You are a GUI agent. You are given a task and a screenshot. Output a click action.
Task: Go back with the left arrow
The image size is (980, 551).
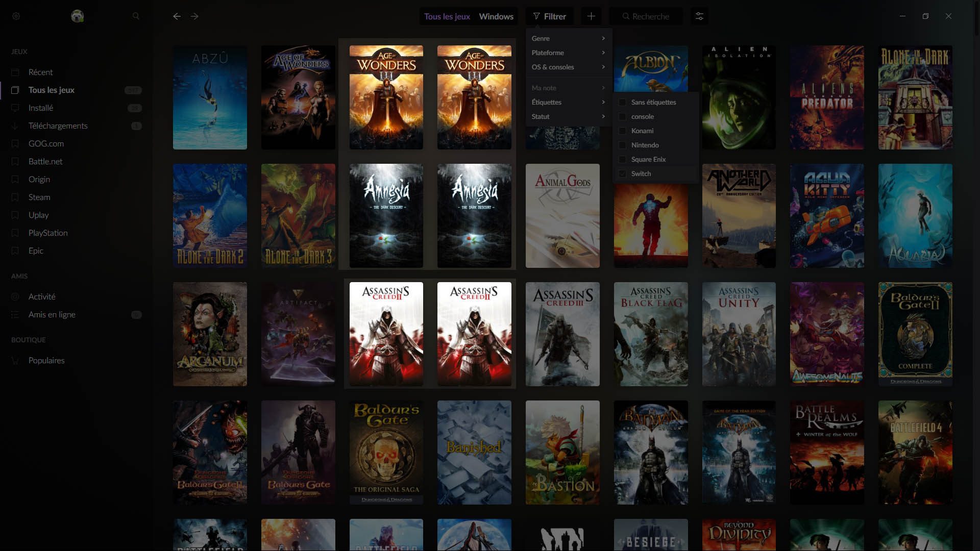[177, 16]
